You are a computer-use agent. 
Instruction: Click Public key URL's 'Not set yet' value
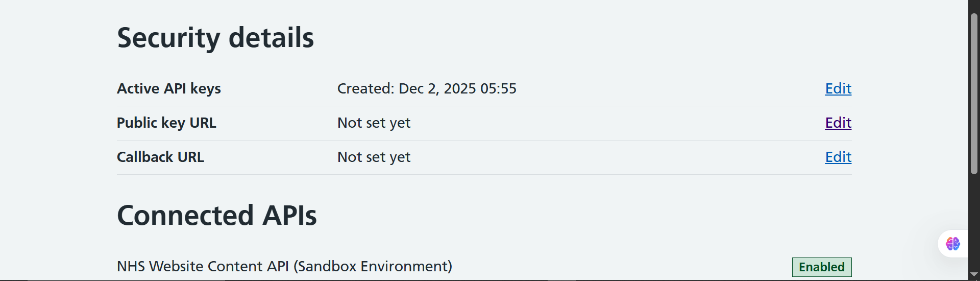[x=374, y=123]
